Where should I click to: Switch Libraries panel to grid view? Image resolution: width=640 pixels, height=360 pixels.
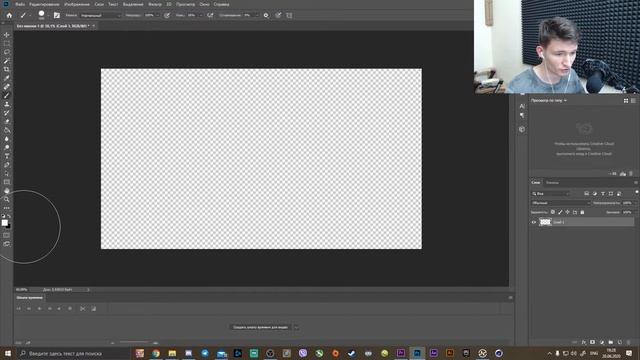click(x=626, y=100)
